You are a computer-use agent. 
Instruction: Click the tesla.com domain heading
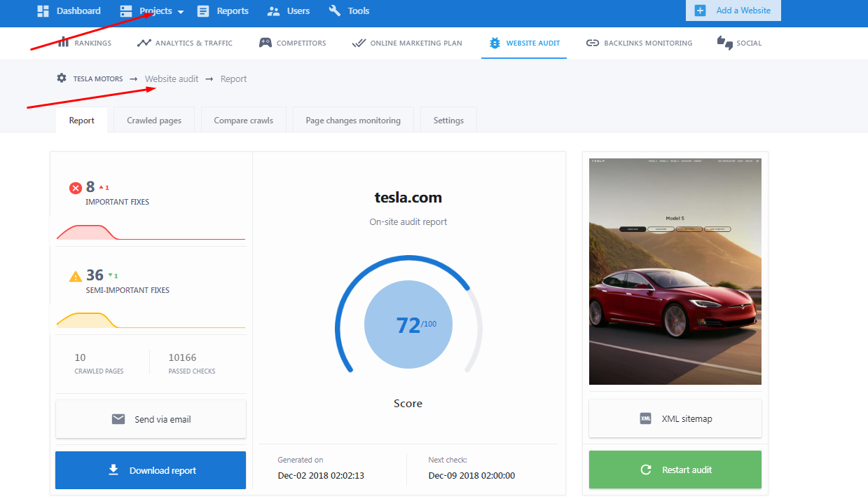(408, 198)
